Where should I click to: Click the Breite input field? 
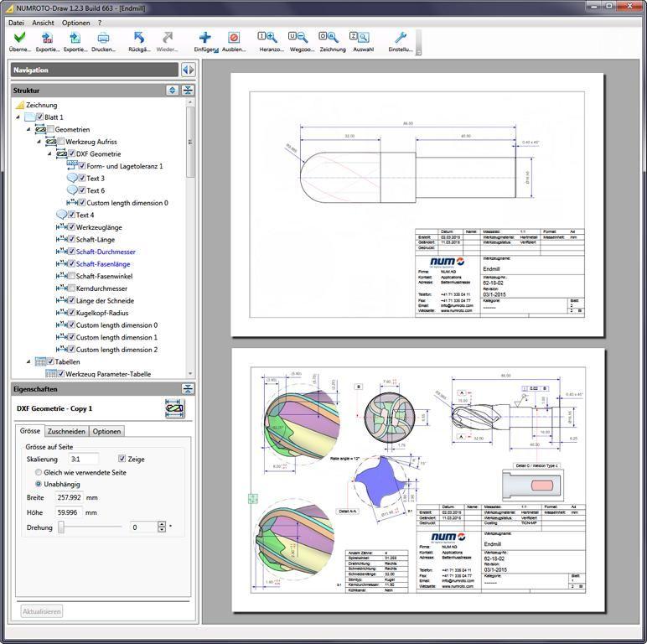pos(69,497)
